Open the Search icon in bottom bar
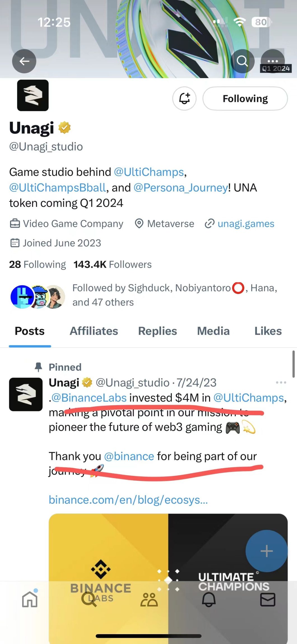The height and width of the screenshot is (644, 297). click(x=89, y=599)
